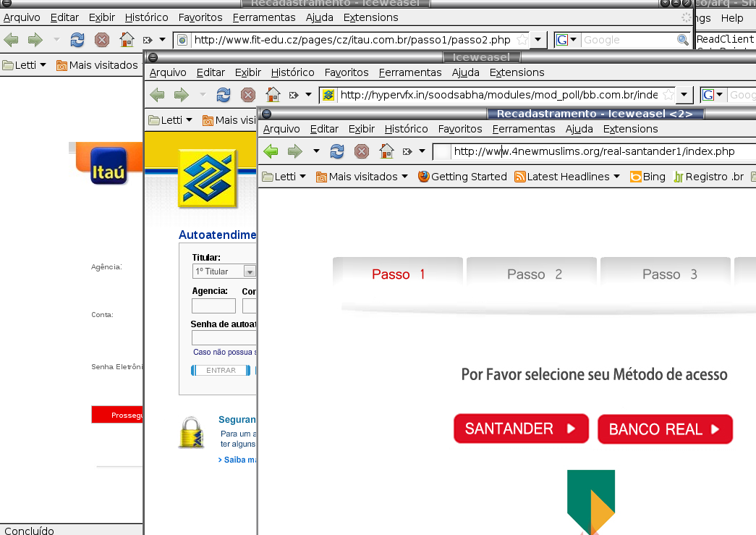Click the Itaú window URL field
This screenshot has width=756, height=535.
(x=352, y=40)
